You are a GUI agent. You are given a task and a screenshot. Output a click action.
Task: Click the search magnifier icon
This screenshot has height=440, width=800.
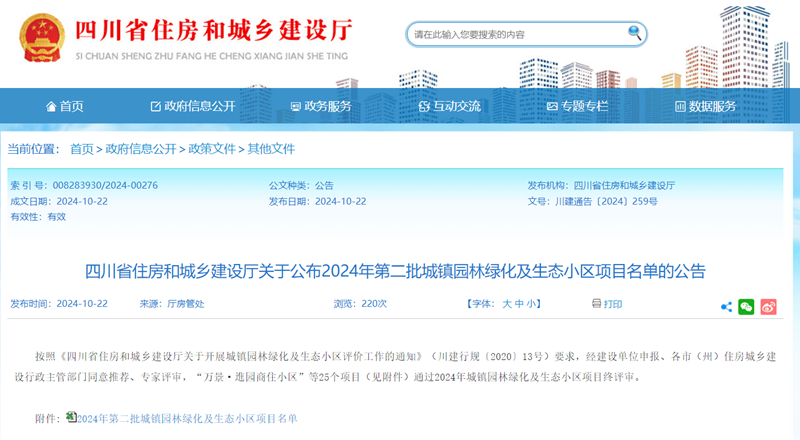tap(634, 34)
